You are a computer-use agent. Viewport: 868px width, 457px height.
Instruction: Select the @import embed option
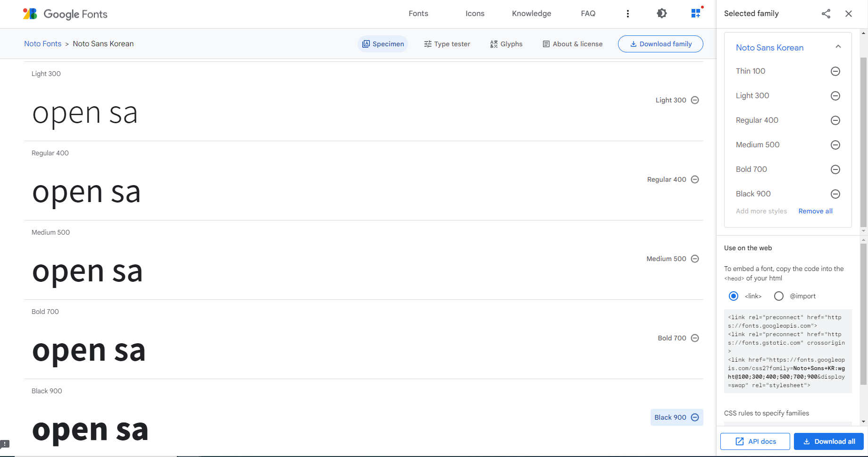(x=779, y=296)
